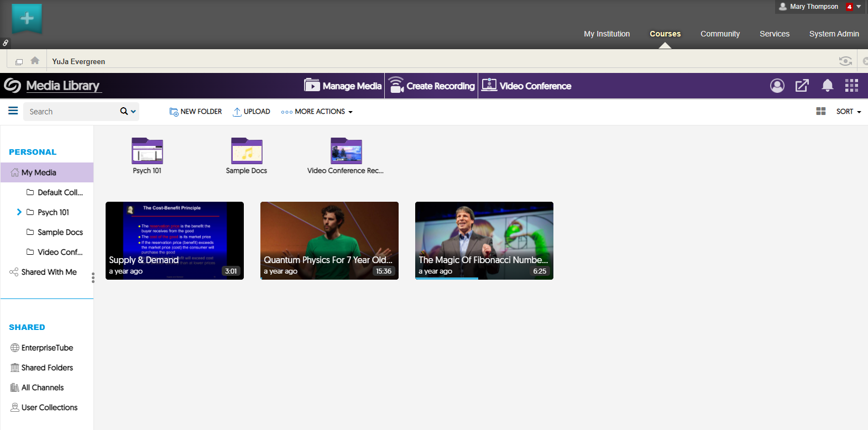Open the notifications bell
The image size is (868, 430).
828,86
